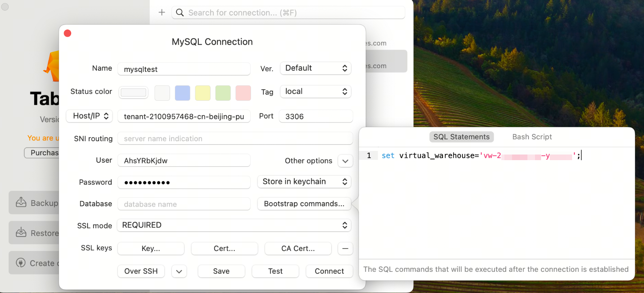Open the custom status color well
The image size is (644, 293).
point(133,92)
